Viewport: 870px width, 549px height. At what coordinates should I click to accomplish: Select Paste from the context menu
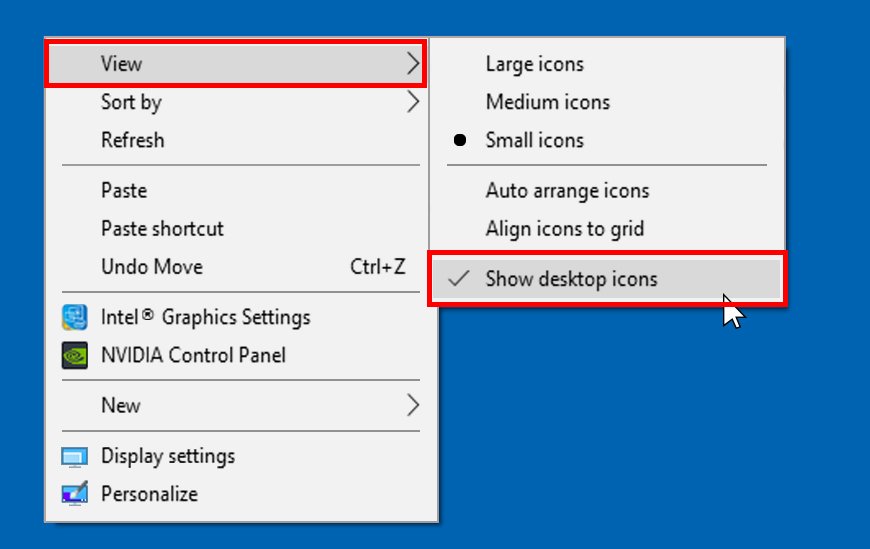point(124,191)
